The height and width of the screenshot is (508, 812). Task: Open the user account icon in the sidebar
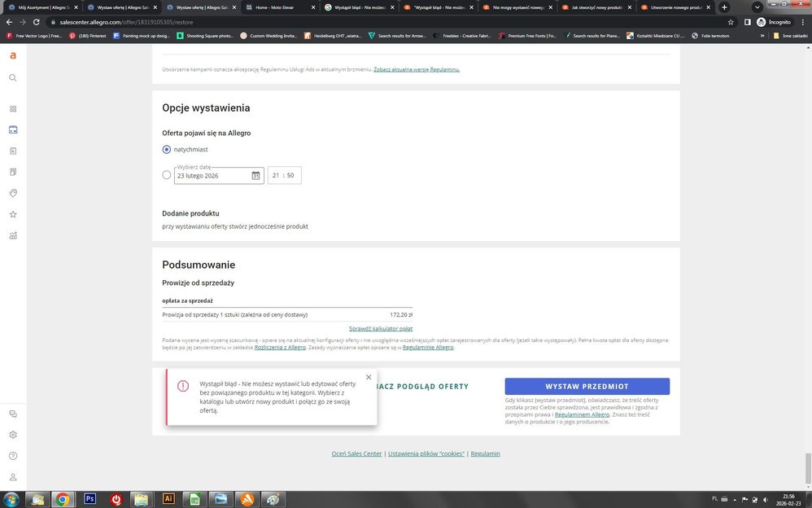tap(12, 477)
